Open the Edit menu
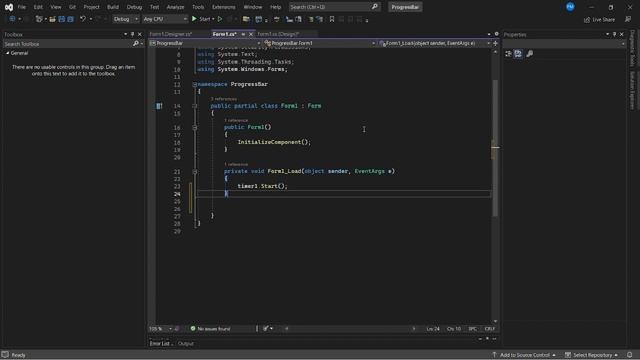 pos(38,7)
